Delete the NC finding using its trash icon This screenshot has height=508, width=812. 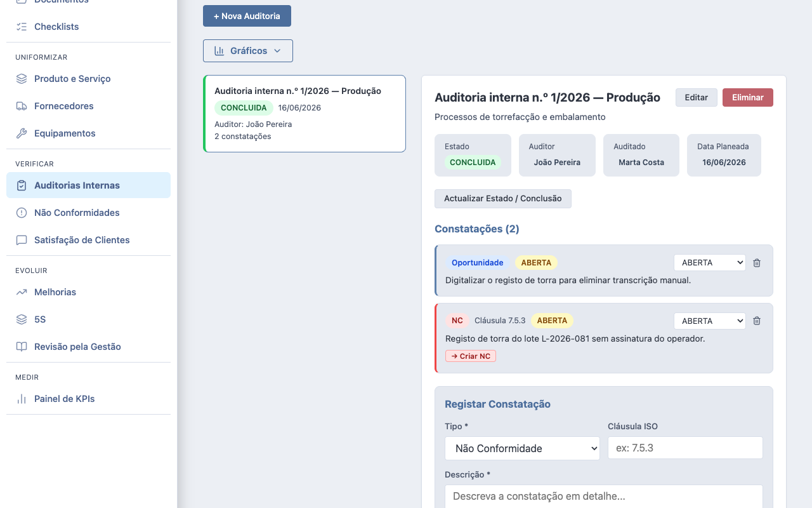pyautogui.click(x=757, y=321)
